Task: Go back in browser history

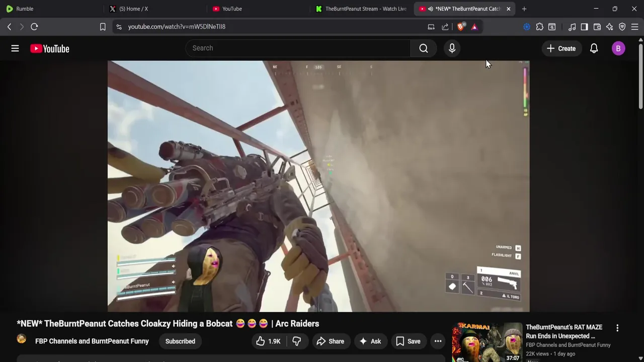Action: click(x=9, y=27)
